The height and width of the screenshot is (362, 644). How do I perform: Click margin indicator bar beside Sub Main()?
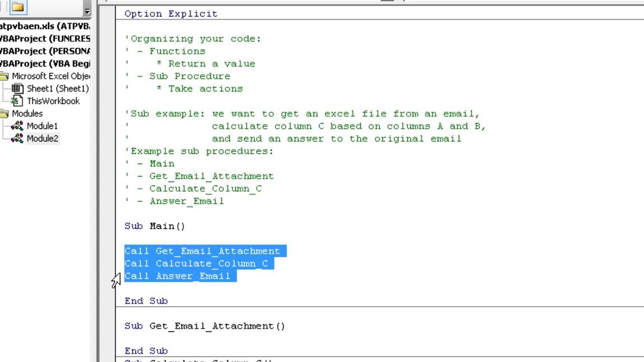pyautogui.click(x=107, y=226)
